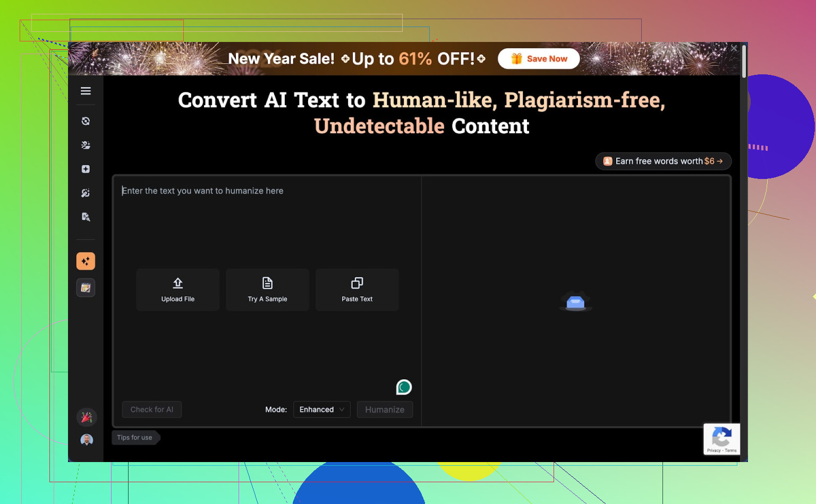The width and height of the screenshot is (816, 504).
Task: Click the sparkle square sidebar icon
Action: [86, 169]
